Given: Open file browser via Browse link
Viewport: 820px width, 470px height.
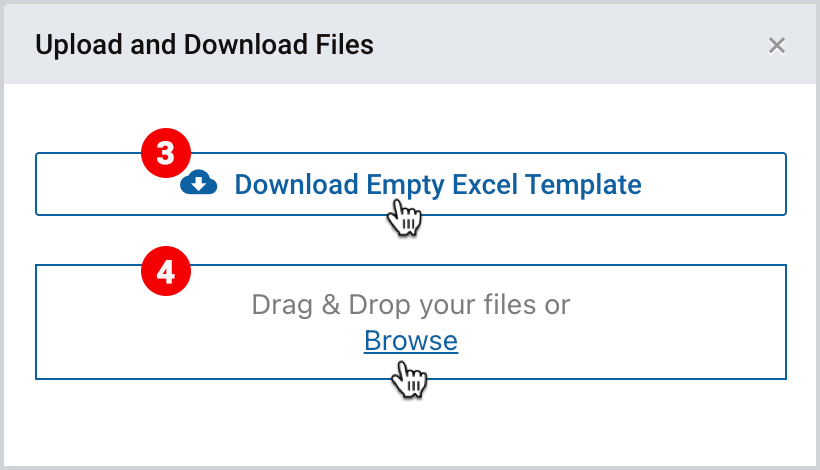Looking at the screenshot, I should click(x=411, y=341).
